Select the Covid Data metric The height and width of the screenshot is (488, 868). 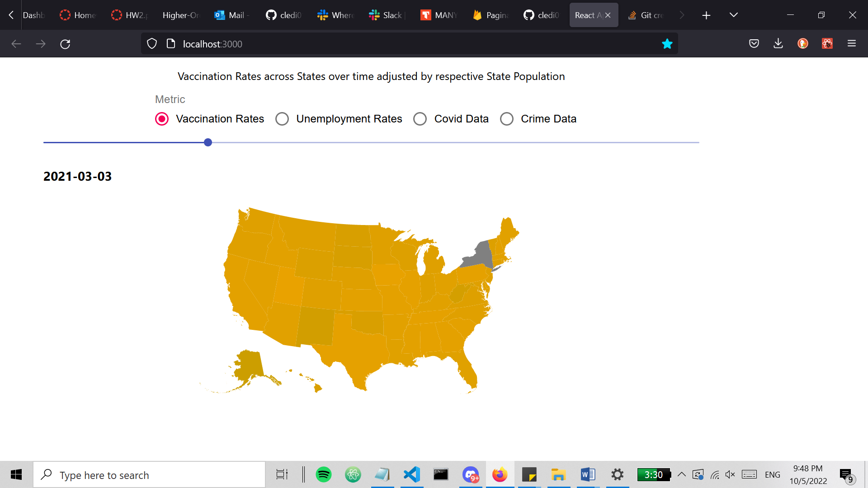(x=420, y=118)
